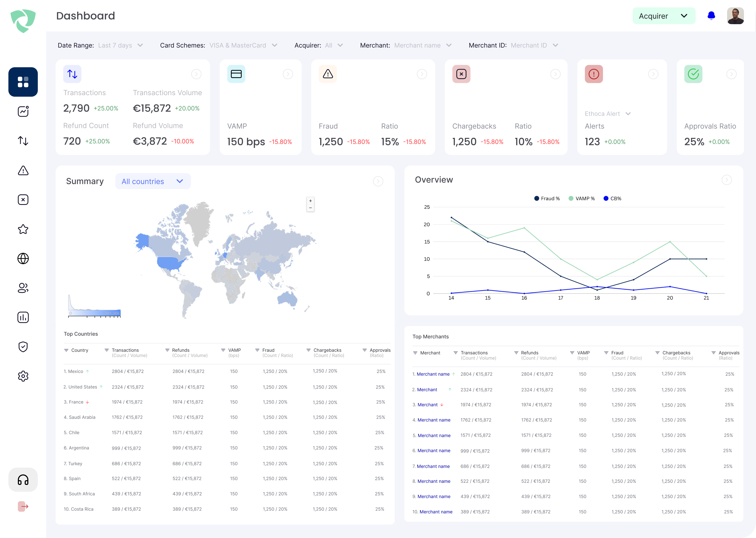Viewport: 756px width, 538px height.
Task: Click the shield check sidebar icon
Action: click(x=23, y=346)
